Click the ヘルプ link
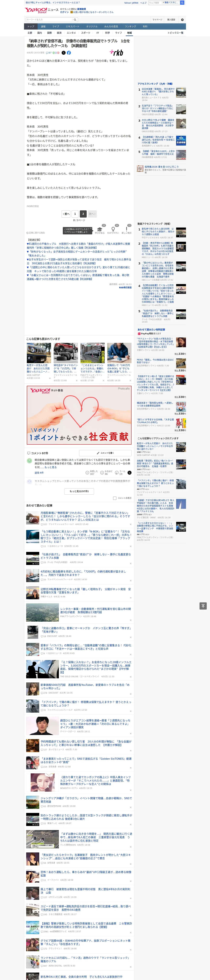The width and height of the screenshot is (210, 980). 143,3
